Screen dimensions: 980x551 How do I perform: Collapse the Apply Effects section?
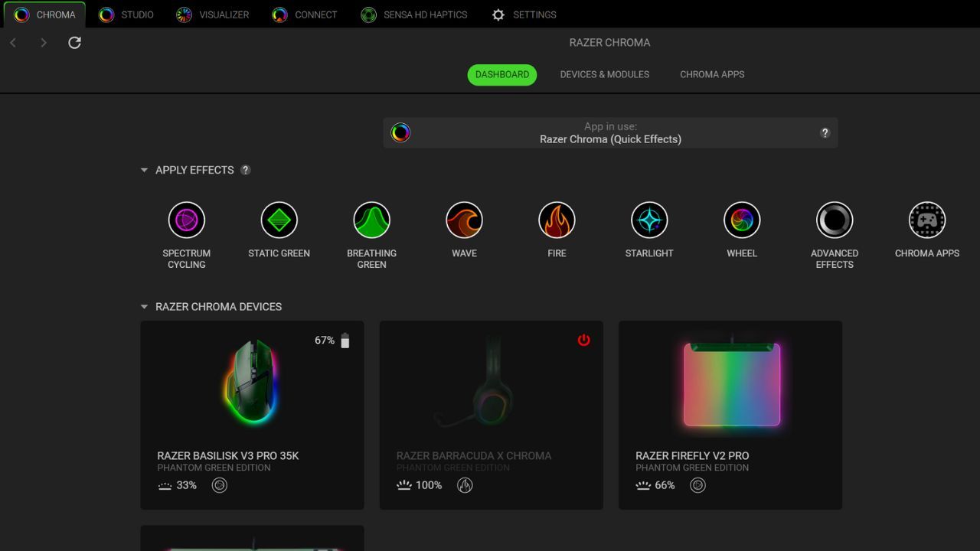[x=144, y=170]
